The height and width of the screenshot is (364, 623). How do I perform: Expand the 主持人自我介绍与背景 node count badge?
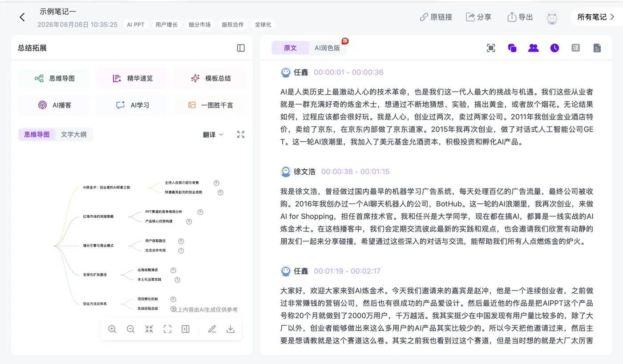point(217,183)
